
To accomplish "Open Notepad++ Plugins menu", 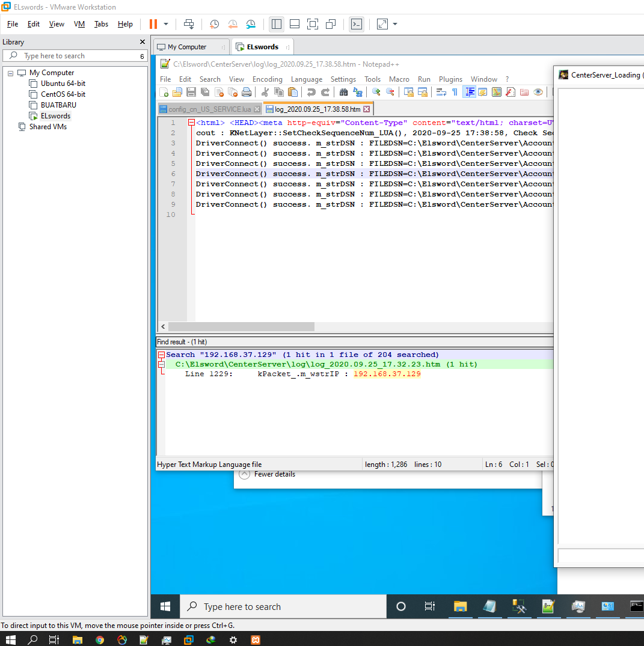I will (x=450, y=79).
